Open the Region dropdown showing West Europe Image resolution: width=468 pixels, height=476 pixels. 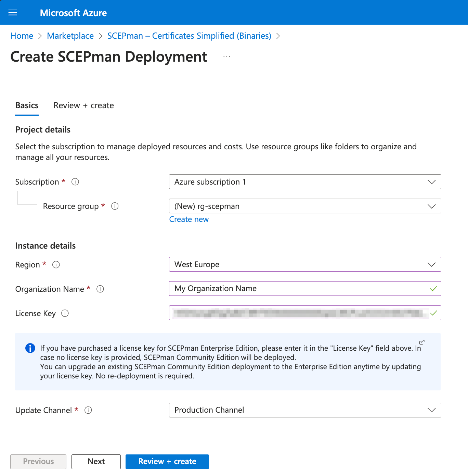(x=304, y=264)
